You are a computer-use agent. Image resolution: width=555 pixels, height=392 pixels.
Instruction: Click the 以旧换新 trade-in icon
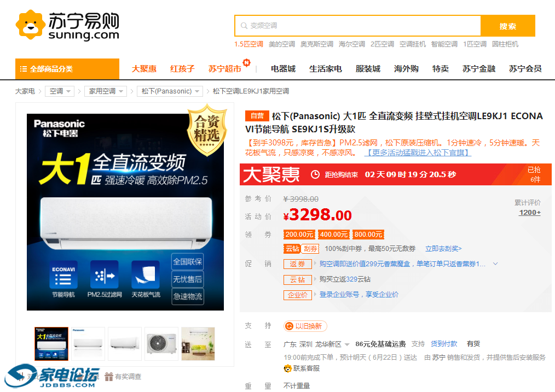pyautogui.click(x=289, y=326)
